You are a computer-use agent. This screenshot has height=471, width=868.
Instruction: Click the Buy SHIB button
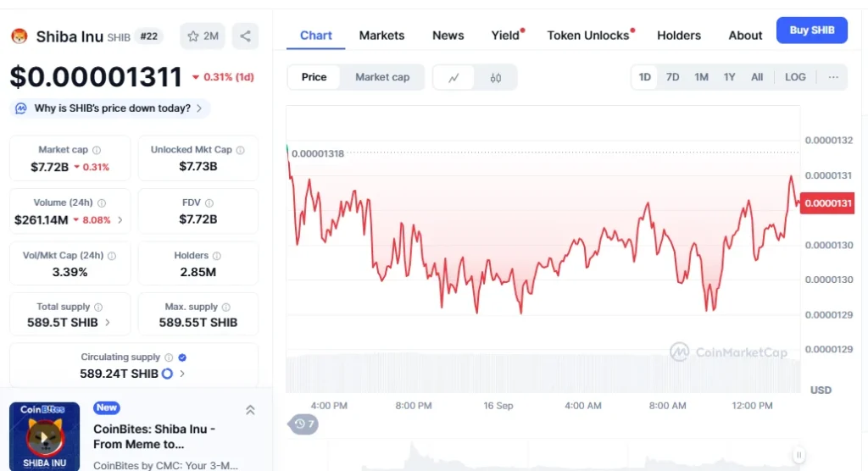point(811,30)
